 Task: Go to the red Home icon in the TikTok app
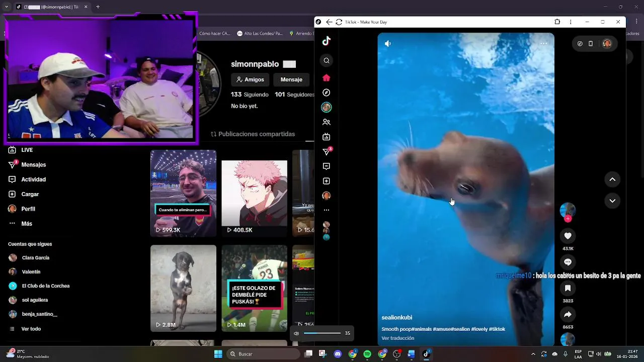click(327, 78)
